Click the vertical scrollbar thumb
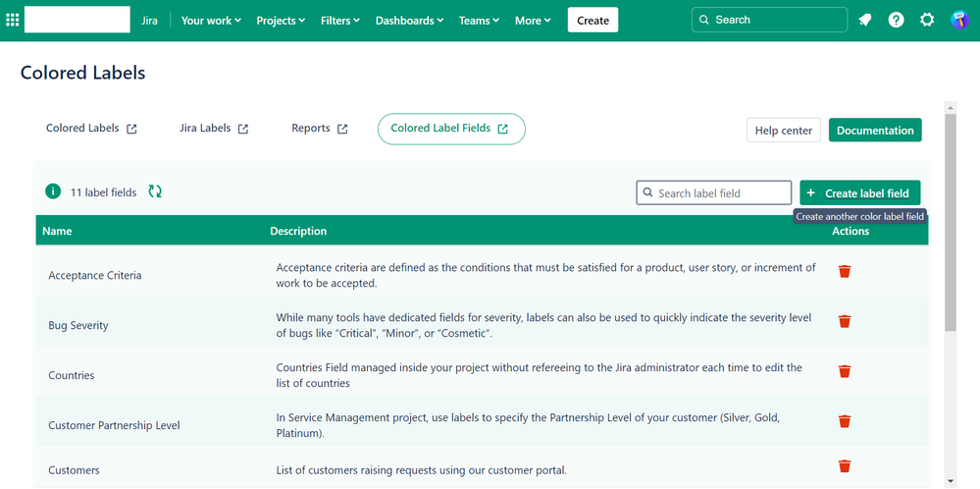 [951, 223]
